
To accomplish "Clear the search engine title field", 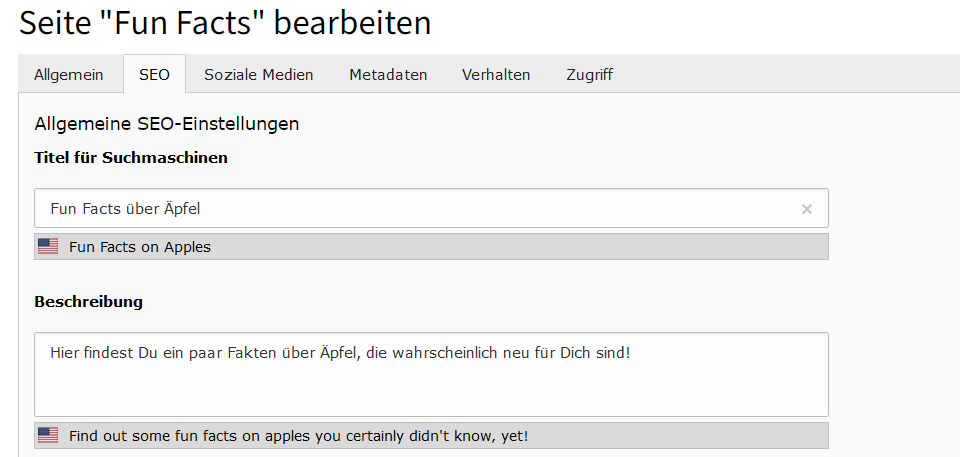I will pyautogui.click(x=807, y=209).
